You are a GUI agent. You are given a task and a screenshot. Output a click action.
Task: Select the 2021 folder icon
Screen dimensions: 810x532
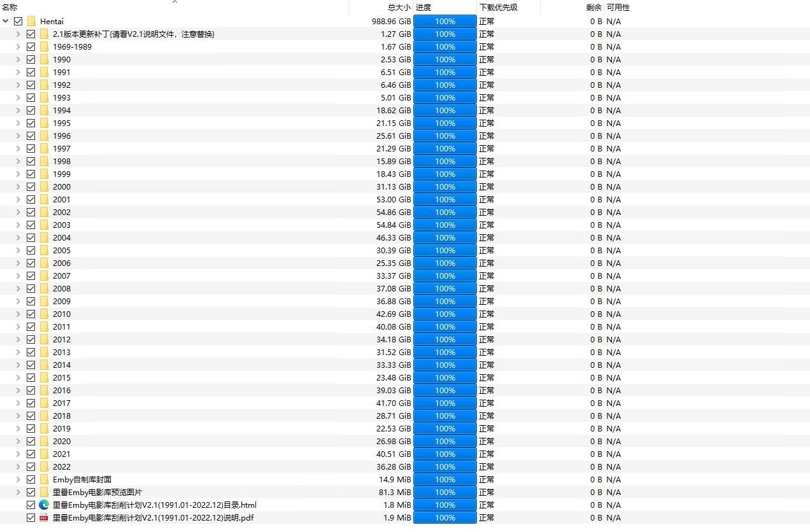tap(44, 454)
